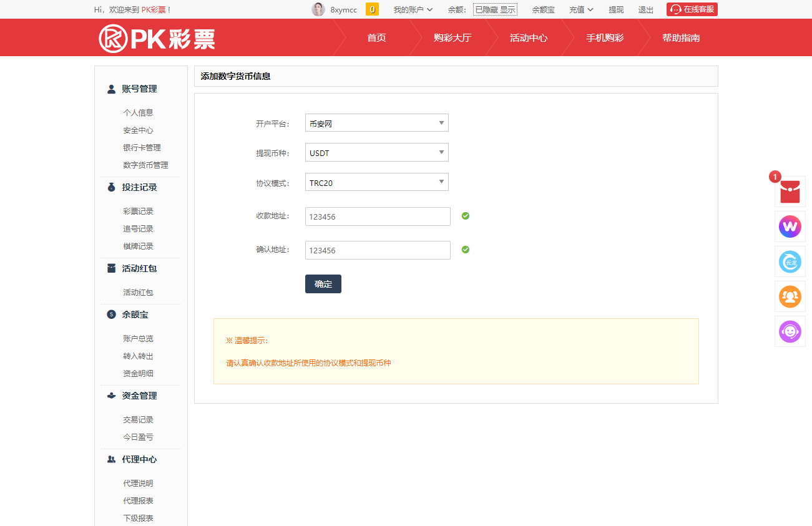Click the yellow message count badge
Viewport: 812px width, 526px height.
click(372, 9)
